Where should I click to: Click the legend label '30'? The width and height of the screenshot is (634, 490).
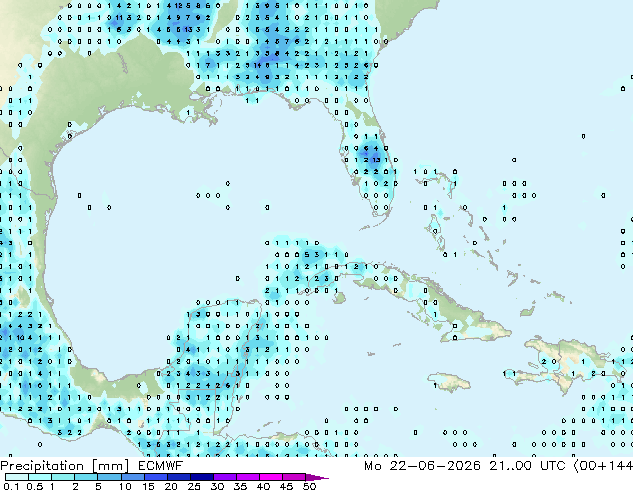pos(217,486)
